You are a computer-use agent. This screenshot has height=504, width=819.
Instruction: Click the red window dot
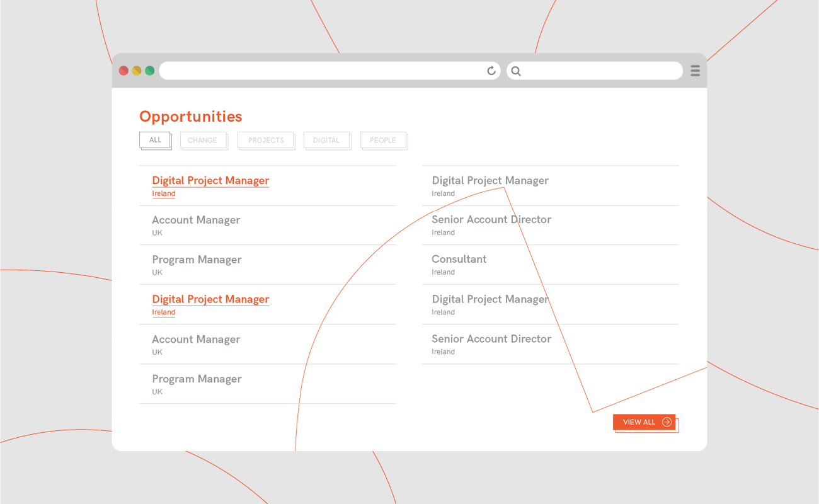tap(123, 71)
